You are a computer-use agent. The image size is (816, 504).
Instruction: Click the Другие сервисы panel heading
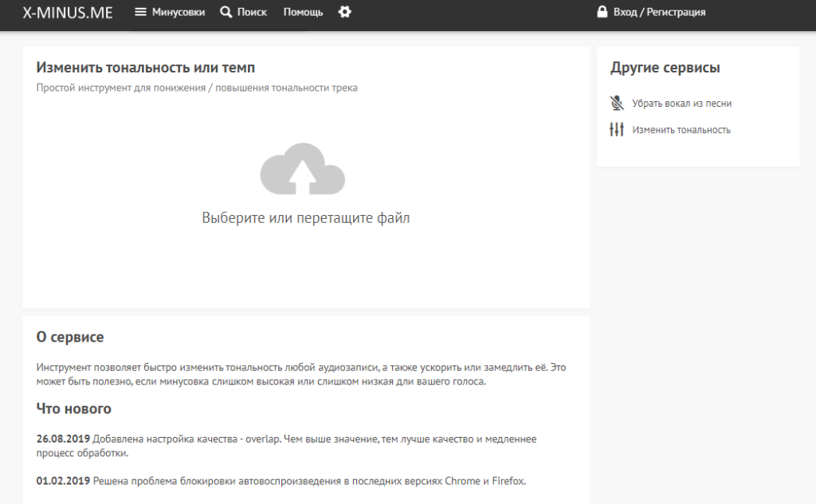coord(665,68)
